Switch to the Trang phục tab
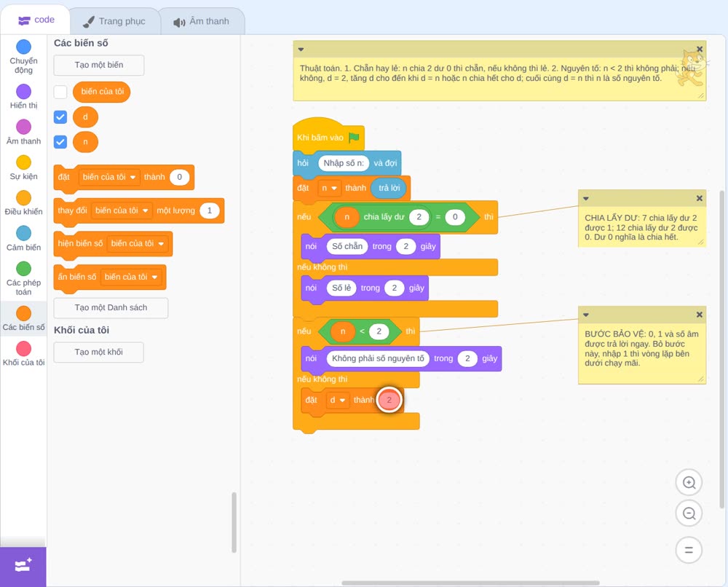Image resolution: width=728 pixels, height=587 pixels. click(x=114, y=21)
